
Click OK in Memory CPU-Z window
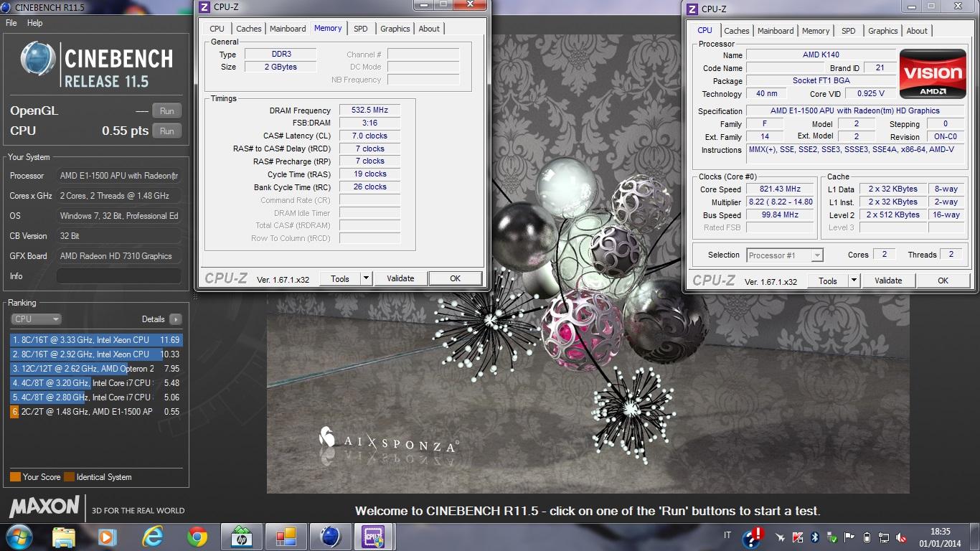tap(456, 278)
